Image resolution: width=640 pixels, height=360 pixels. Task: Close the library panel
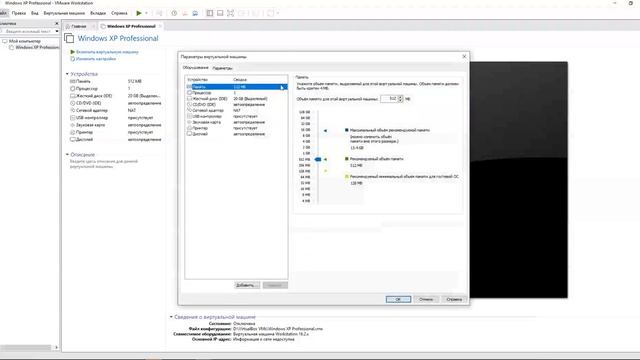[x=57, y=23]
